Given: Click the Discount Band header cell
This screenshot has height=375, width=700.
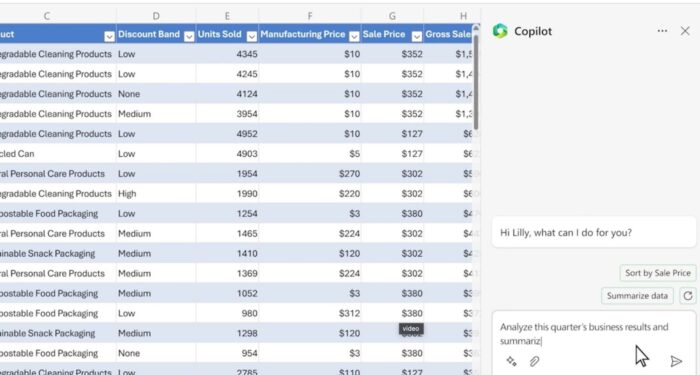Looking at the screenshot, I should coord(156,34).
